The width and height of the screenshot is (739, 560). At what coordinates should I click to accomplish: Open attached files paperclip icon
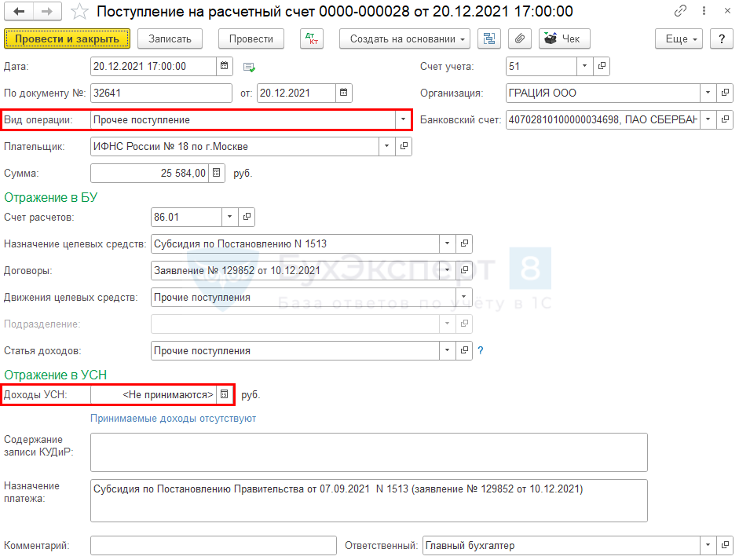[520, 38]
